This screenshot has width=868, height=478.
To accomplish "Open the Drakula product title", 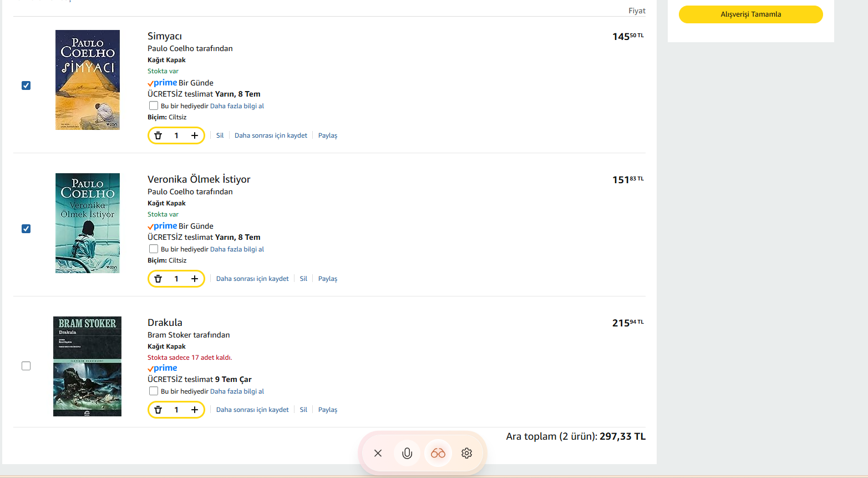I will 165,323.
